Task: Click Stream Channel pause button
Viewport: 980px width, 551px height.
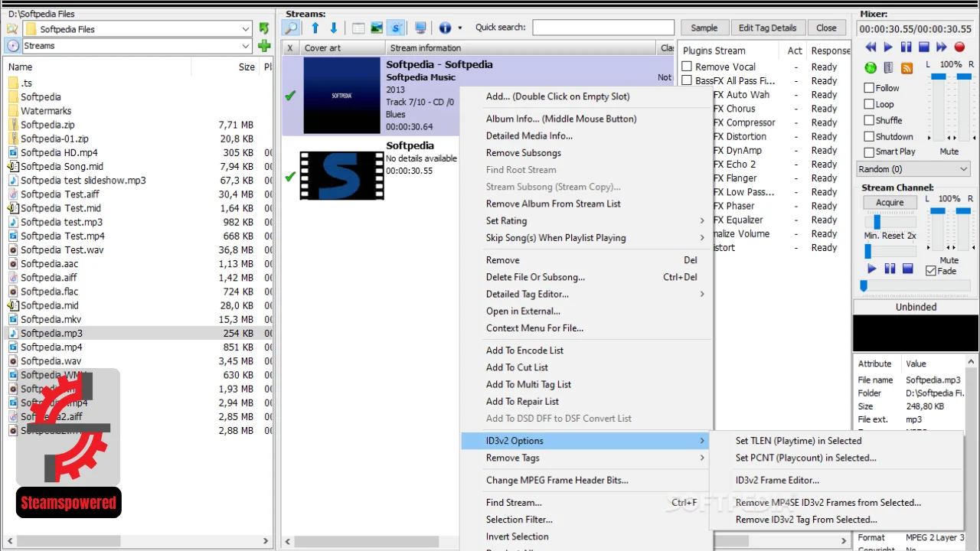Action: (890, 269)
